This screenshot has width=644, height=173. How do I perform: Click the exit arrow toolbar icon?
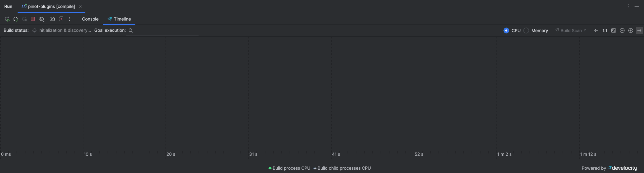(61, 19)
